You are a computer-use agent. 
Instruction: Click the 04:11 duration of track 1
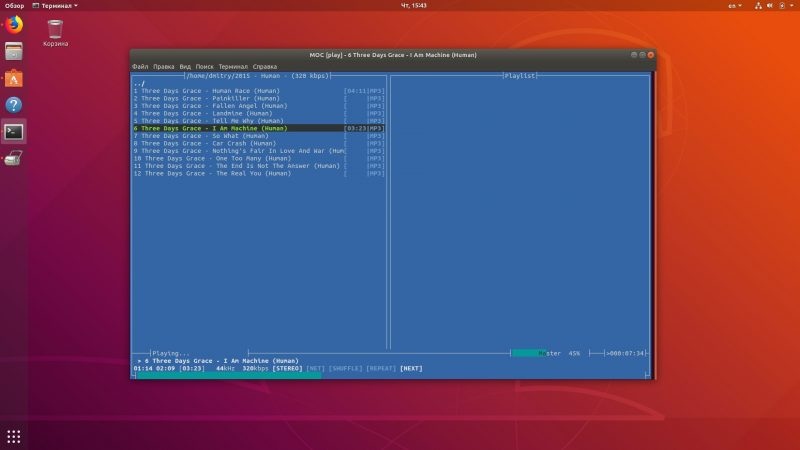(357, 91)
